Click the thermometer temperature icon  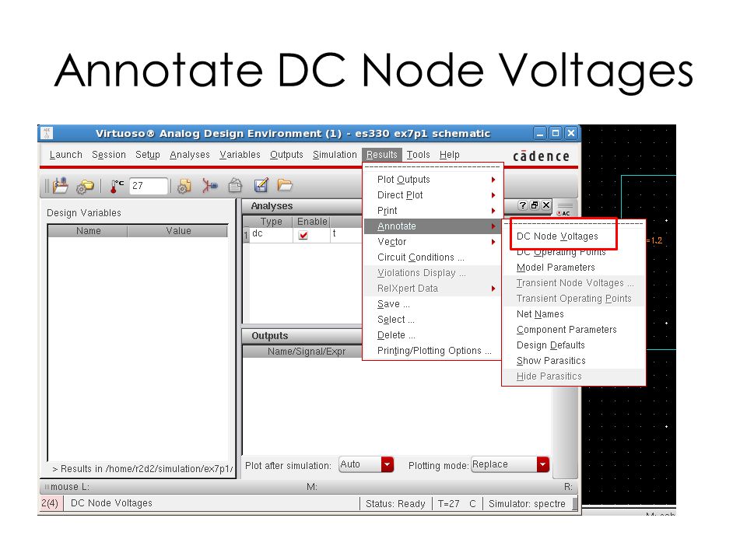click(x=116, y=186)
